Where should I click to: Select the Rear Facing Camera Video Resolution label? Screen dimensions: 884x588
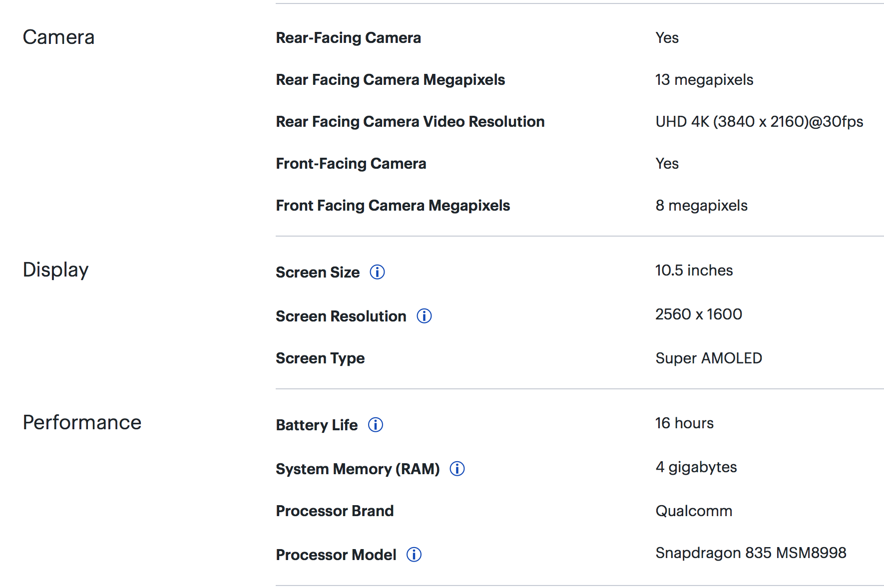coord(410,122)
